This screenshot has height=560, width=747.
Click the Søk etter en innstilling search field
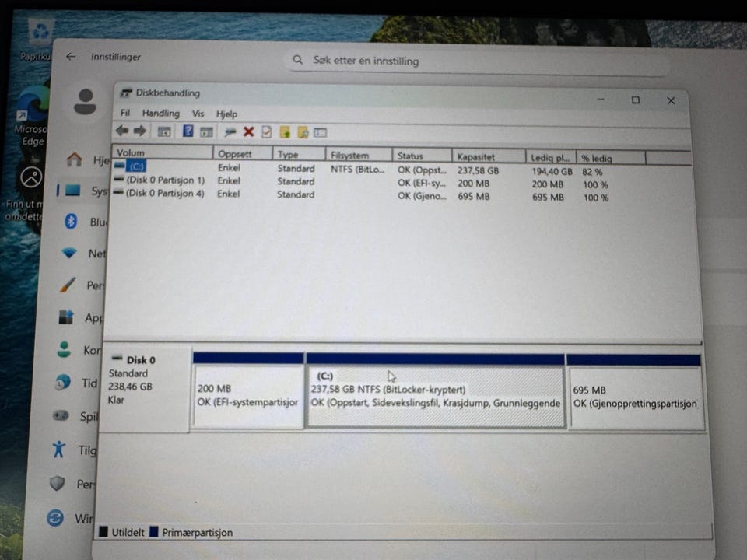[x=477, y=61]
